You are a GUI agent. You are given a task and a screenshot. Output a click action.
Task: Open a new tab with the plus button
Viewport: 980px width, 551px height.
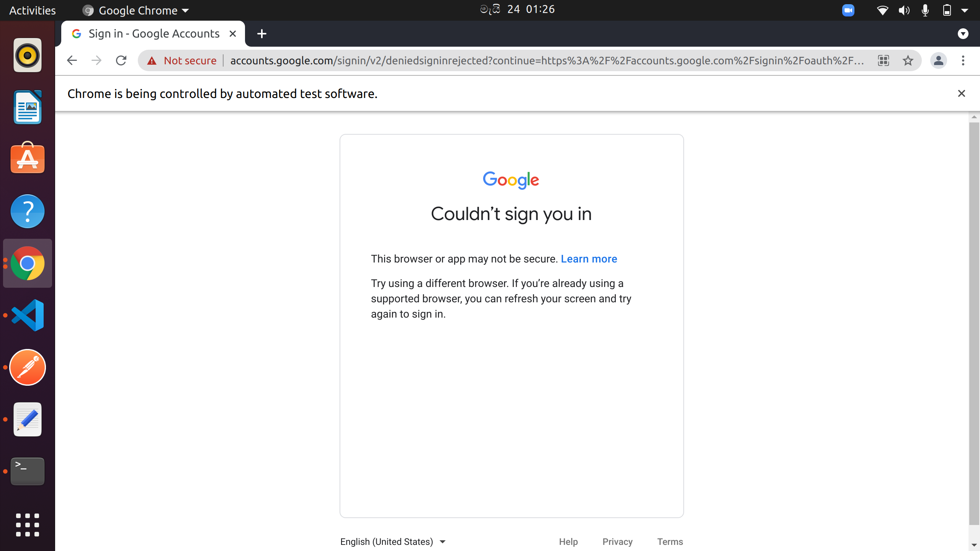click(x=262, y=34)
